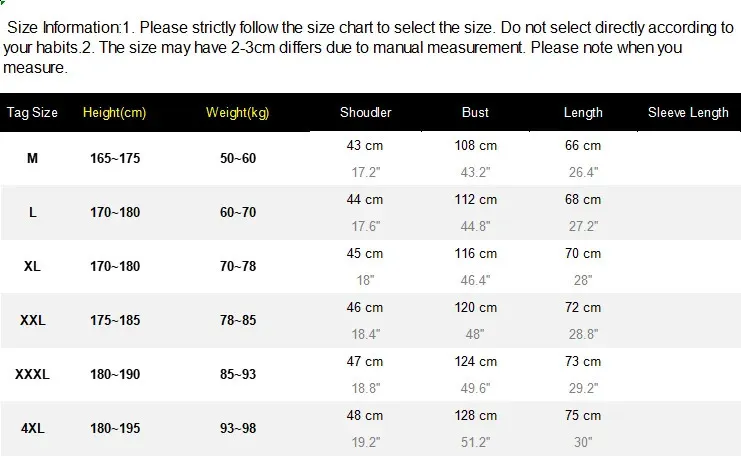Click the 93~98 weight range cell
Viewport: 741px width, 457px height.
(x=238, y=429)
